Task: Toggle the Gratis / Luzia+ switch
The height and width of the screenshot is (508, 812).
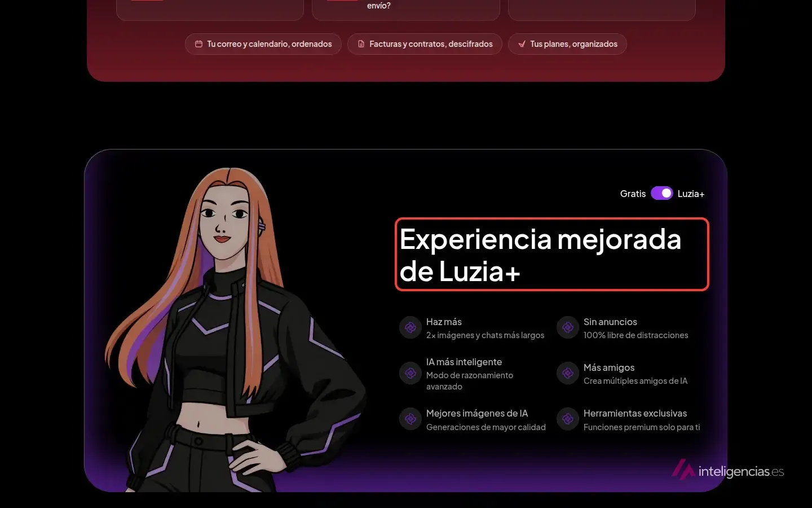Action: [x=661, y=194]
